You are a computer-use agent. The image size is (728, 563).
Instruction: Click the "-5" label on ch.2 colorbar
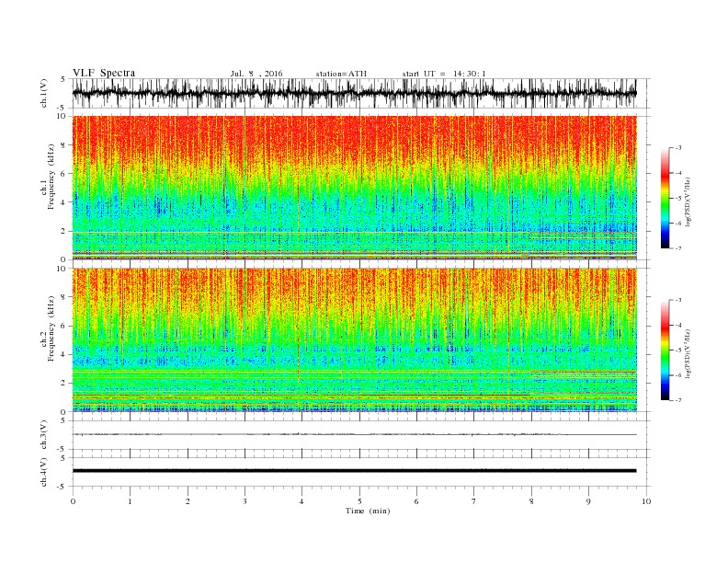pos(678,350)
